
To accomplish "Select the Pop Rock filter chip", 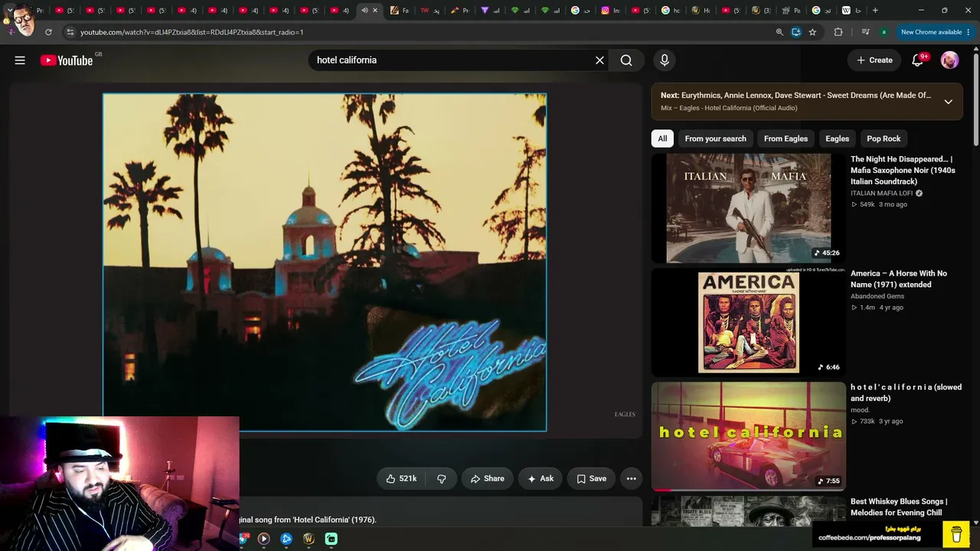I will coord(884,139).
